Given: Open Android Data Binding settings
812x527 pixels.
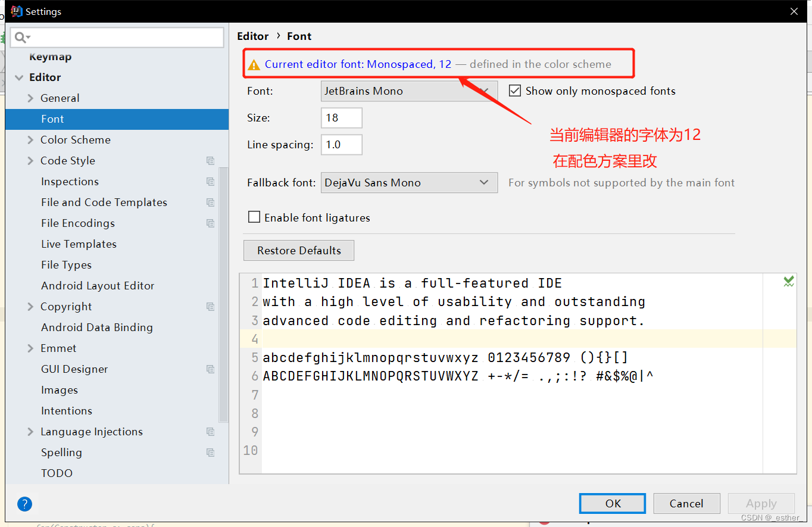Looking at the screenshot, I should click(x=97, y=328).
